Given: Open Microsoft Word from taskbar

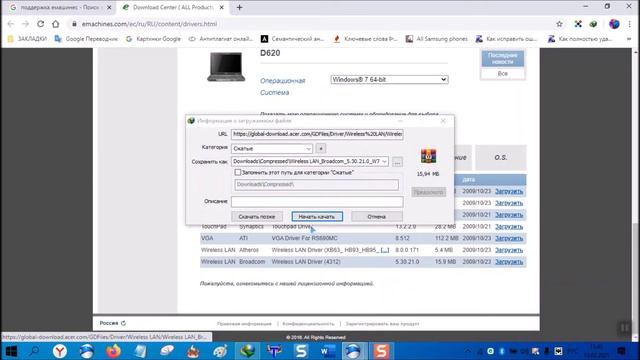Looking at the screenshot, I should (328, 351).
